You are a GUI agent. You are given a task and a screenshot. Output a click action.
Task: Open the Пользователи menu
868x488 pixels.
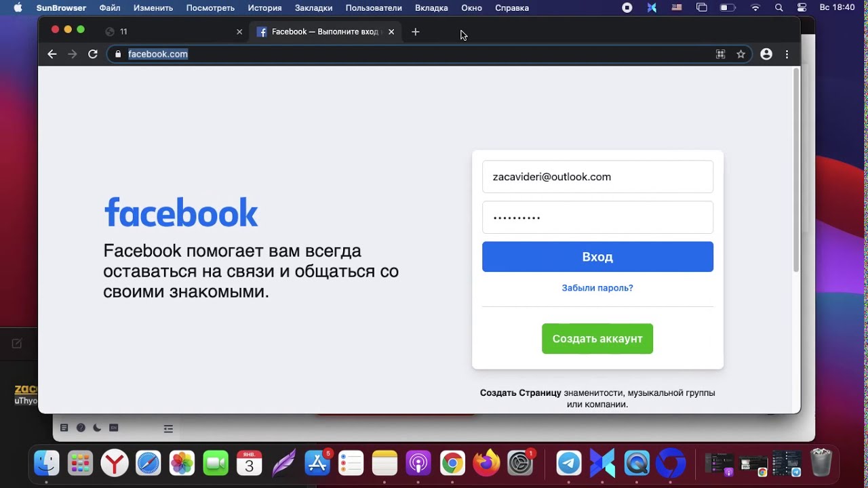pos(374,8)
